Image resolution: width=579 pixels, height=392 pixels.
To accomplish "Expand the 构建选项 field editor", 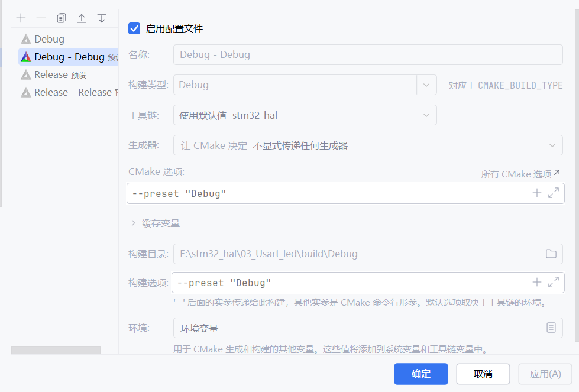I will click(x=553, y=283).
